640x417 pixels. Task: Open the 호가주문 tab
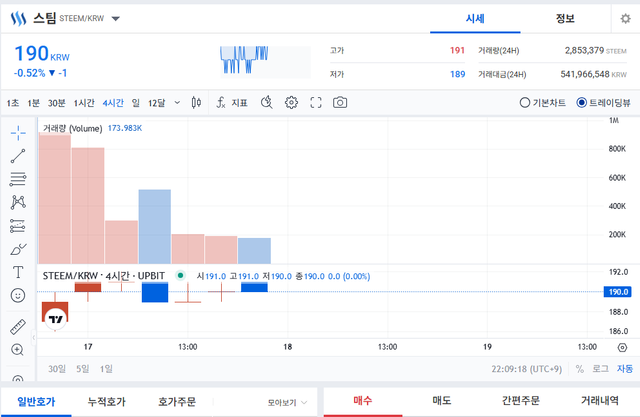[x=177, y=402]
